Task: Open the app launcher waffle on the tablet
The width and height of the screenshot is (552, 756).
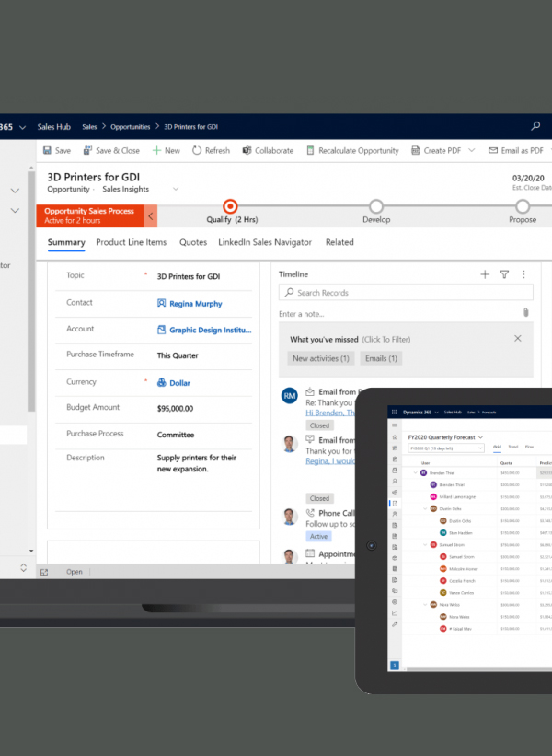Action: click(x=394, y=413)
